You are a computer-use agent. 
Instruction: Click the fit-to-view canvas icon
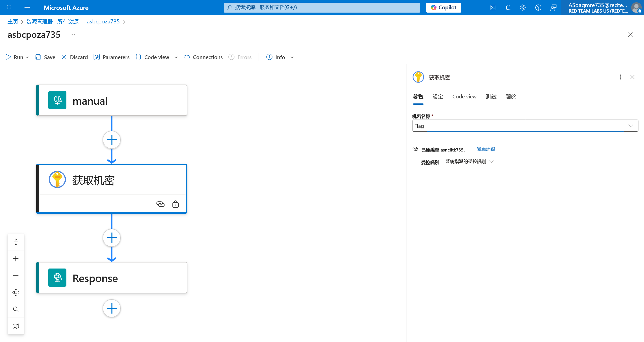pos(16,292)
